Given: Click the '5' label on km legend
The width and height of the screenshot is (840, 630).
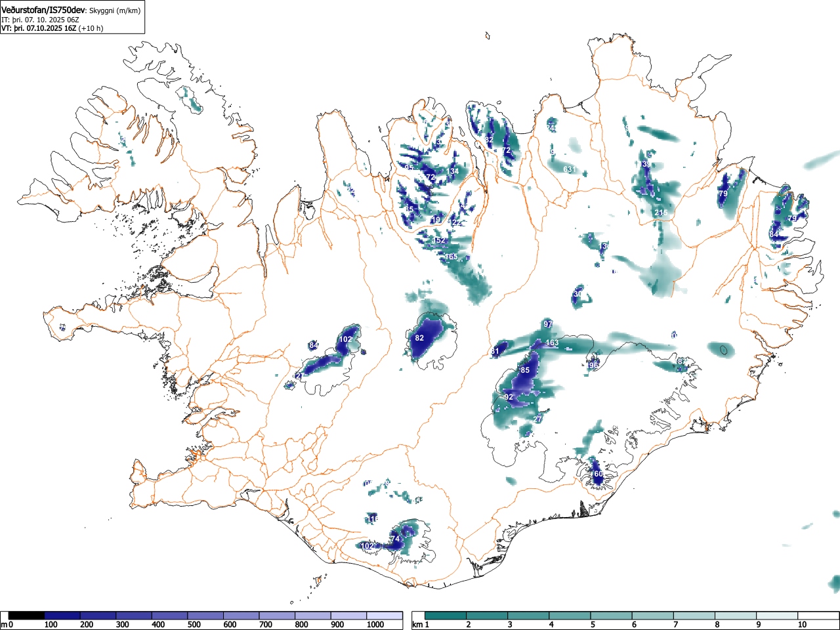Looking at the screenshot, I should pyautogui.click(x=593, y=625).
